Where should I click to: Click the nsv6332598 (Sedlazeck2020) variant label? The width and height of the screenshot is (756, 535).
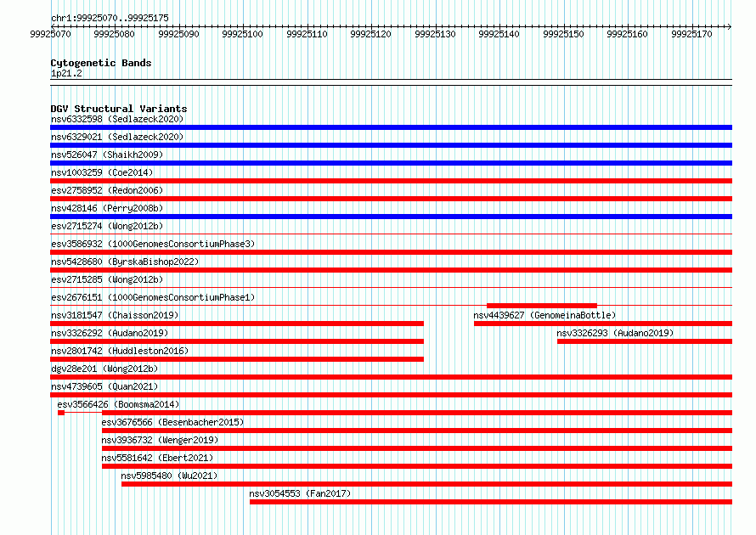(x=117, y=119)
